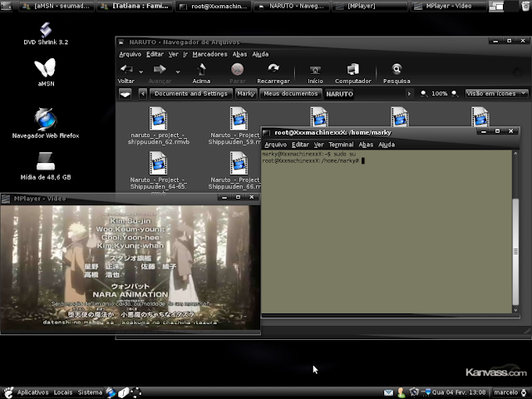Switch to root@Xxxmachin terminal taskbar button
532x399 pixels.
pyautogui.click(x=214, y=6)
